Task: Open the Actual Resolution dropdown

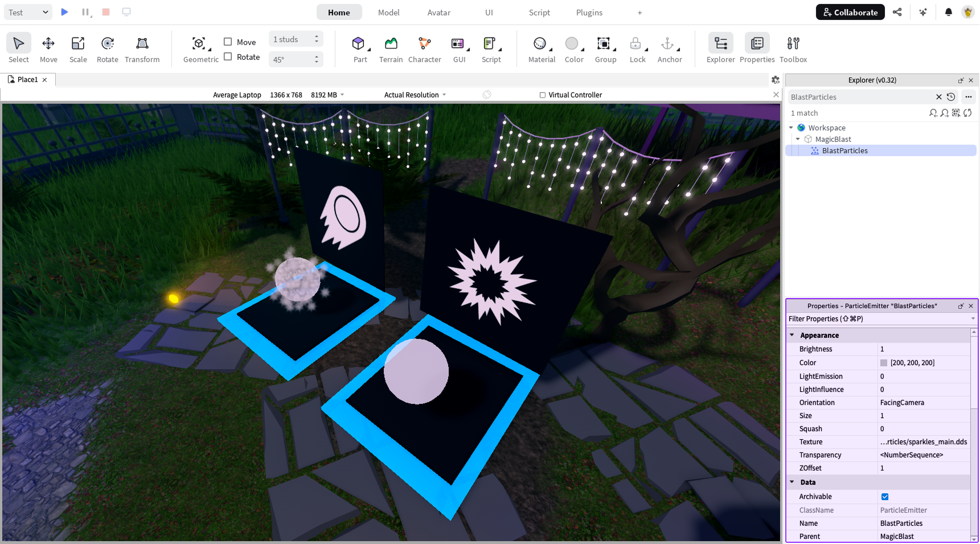Action: point(415,95)
